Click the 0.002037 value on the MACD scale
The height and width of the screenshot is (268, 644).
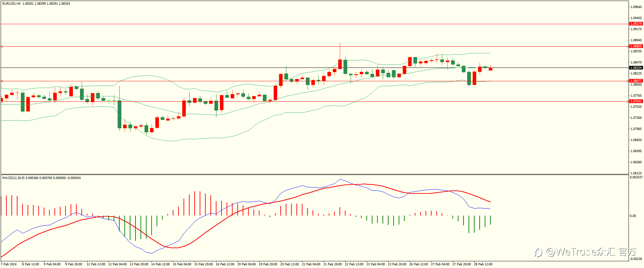click(636, 177)
